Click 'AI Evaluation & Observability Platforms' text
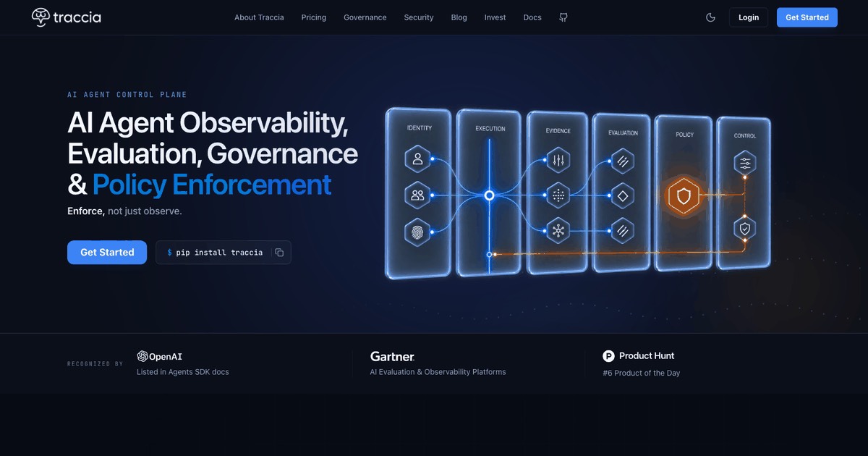 click(x=438, y=372)
